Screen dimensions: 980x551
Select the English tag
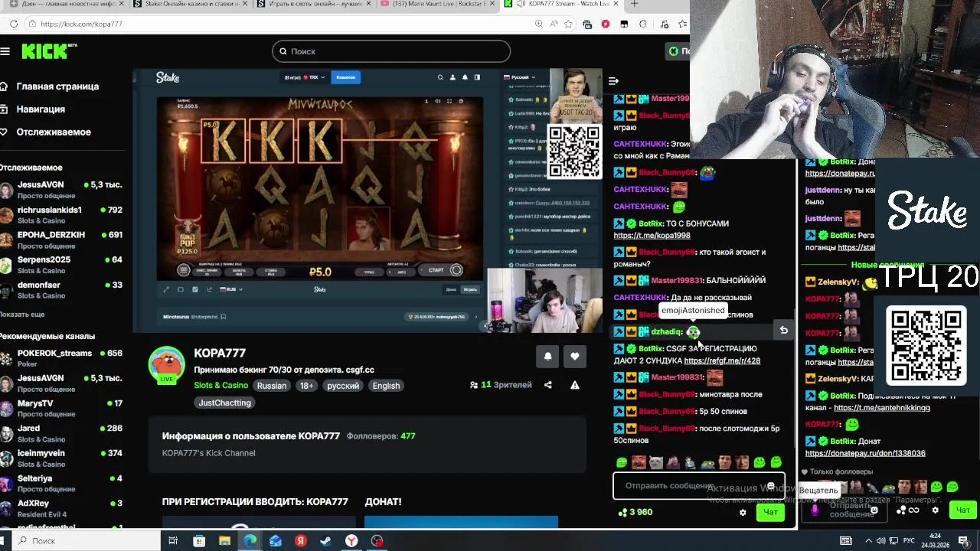coord(386,386)
